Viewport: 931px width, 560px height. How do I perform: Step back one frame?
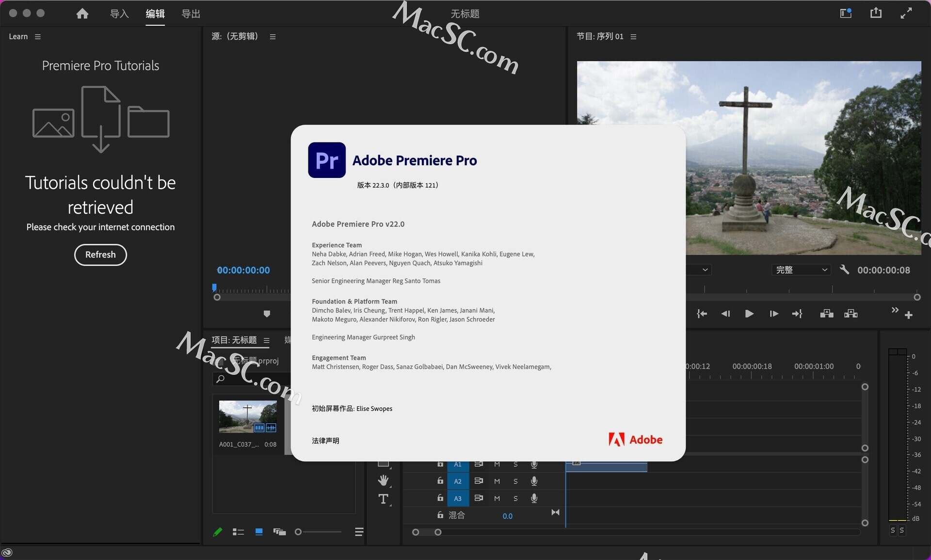coord(725,314)
